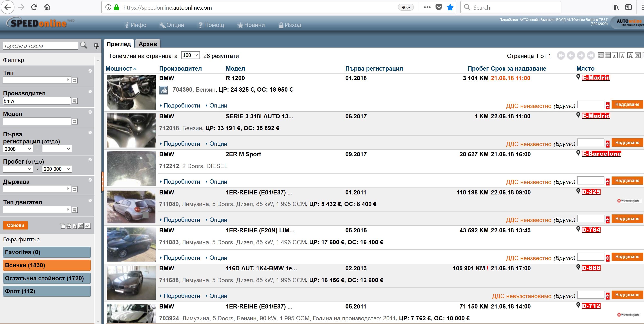Open the first registration from-year 2008 dropdown
Image resolution: width=644 pixels, height=324 pixels.
[18, 149]
